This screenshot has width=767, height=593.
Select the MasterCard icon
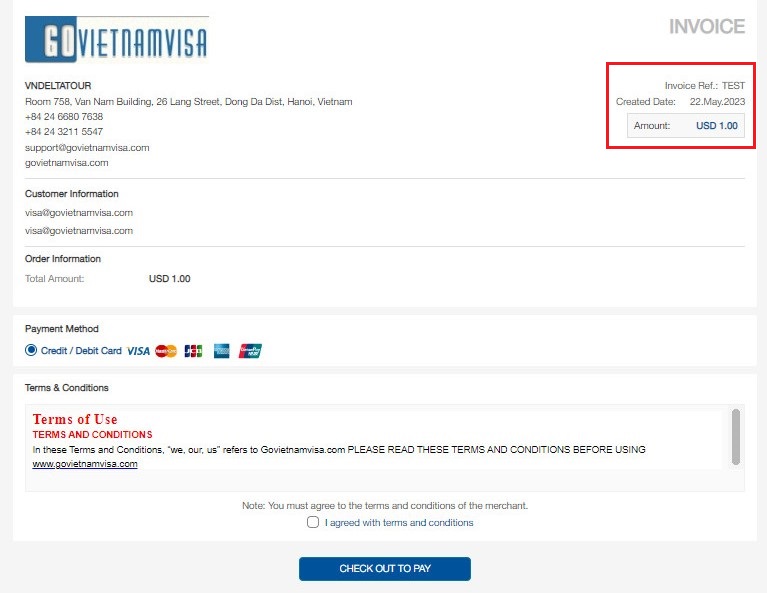pos(166,351)
